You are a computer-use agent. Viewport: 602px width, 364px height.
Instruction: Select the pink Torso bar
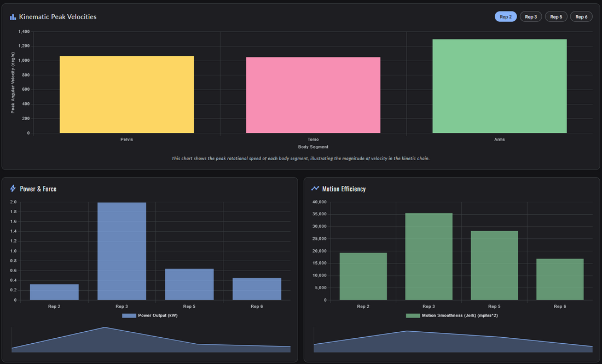point(313,95)
